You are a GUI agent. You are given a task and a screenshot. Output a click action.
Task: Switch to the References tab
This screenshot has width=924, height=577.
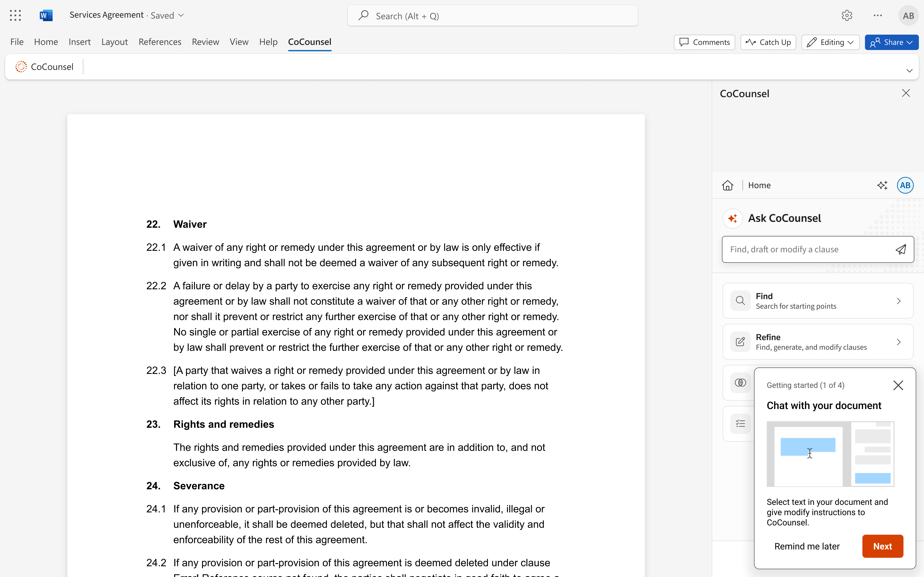click(160, 42)
